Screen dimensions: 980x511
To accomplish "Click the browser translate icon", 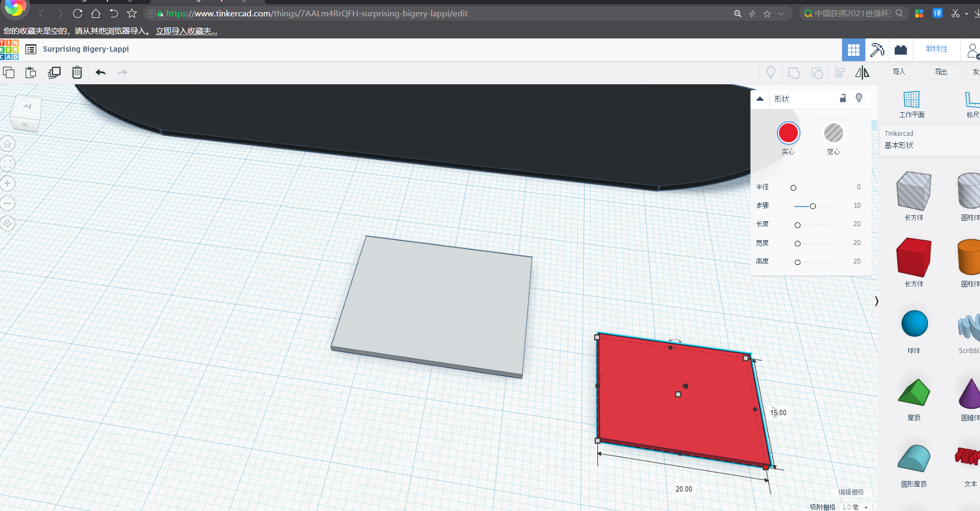I will [x=937, y=13].
